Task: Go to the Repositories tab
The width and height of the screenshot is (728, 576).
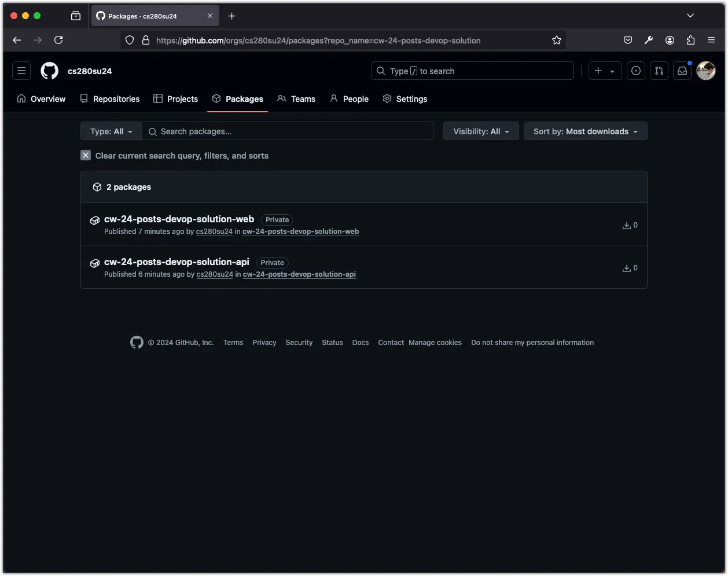Action: [x=110, y=99]
